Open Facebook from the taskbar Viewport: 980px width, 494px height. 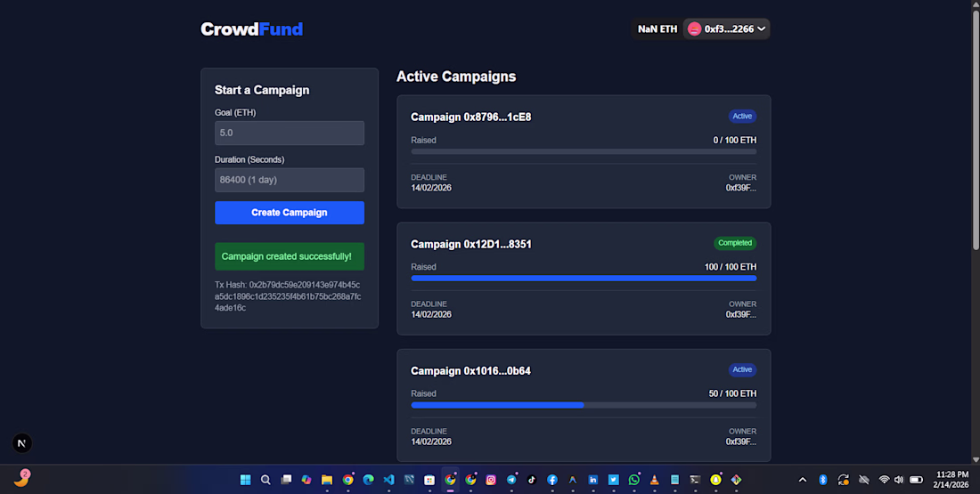551,480
